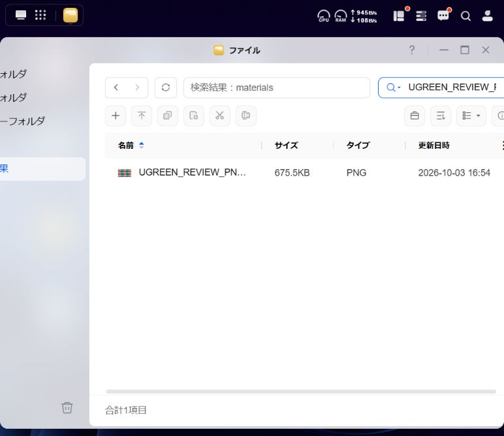504x436 pixels.
Task: Click the path field showing materials
Action: (x=276, y=87)
